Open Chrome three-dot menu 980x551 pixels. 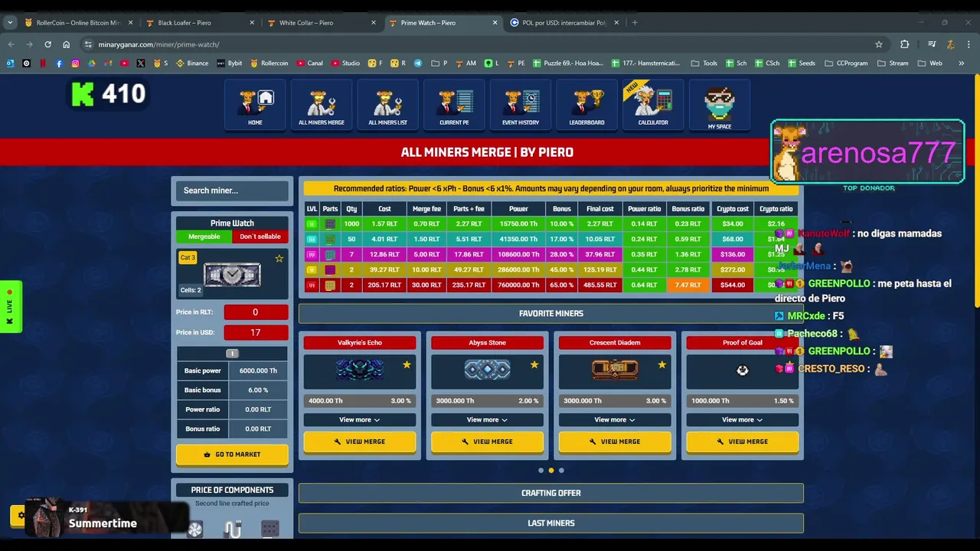(x=969, y=44)
